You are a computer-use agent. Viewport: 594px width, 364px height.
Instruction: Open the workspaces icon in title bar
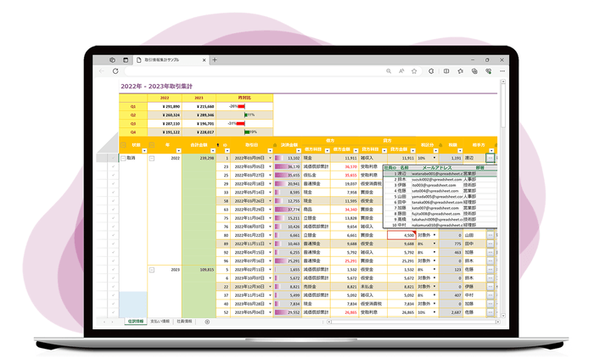tap(113, 60)
